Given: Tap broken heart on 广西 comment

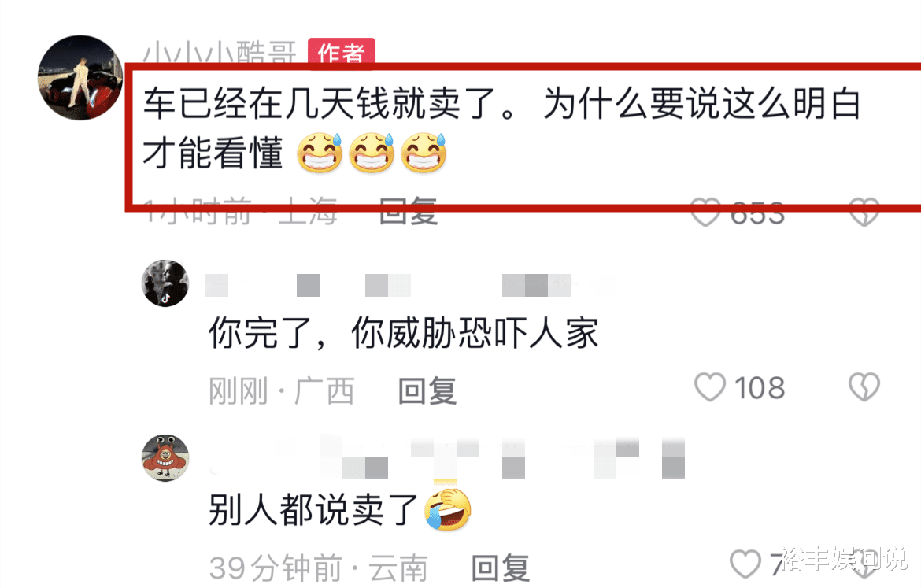Looking at the screenshot, I should click(864, 387).
